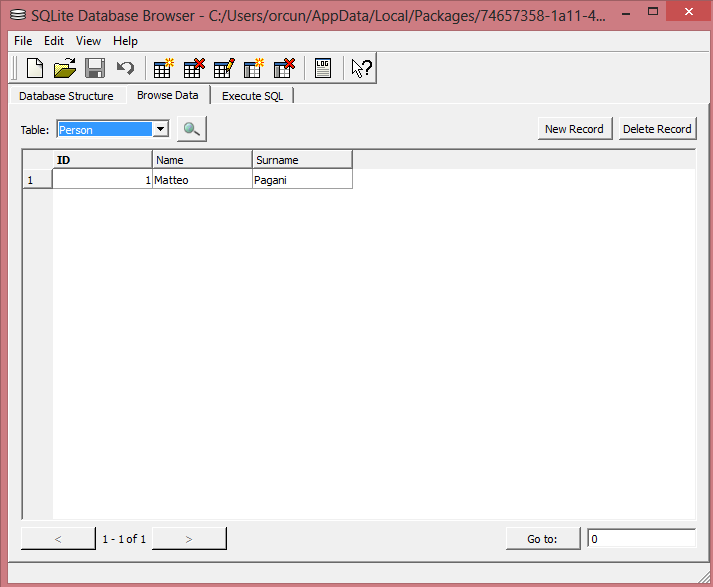Select row 1 via its row header
713x587 pixels.
(37, 180)
